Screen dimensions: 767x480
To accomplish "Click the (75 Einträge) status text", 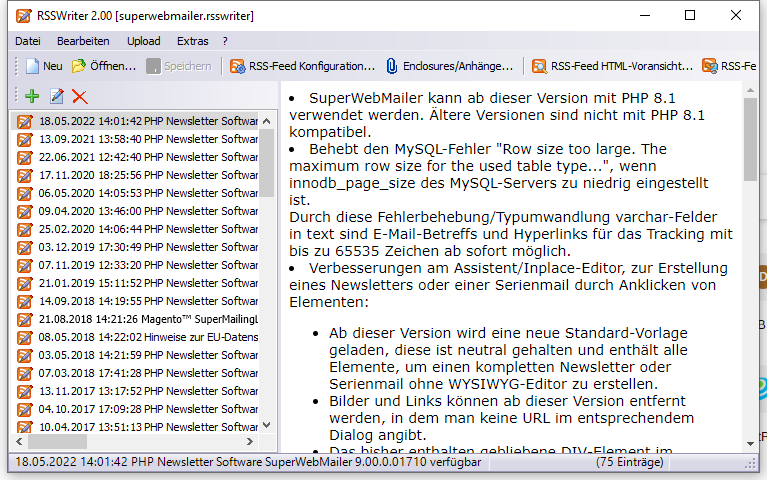I will pos(630,462).
